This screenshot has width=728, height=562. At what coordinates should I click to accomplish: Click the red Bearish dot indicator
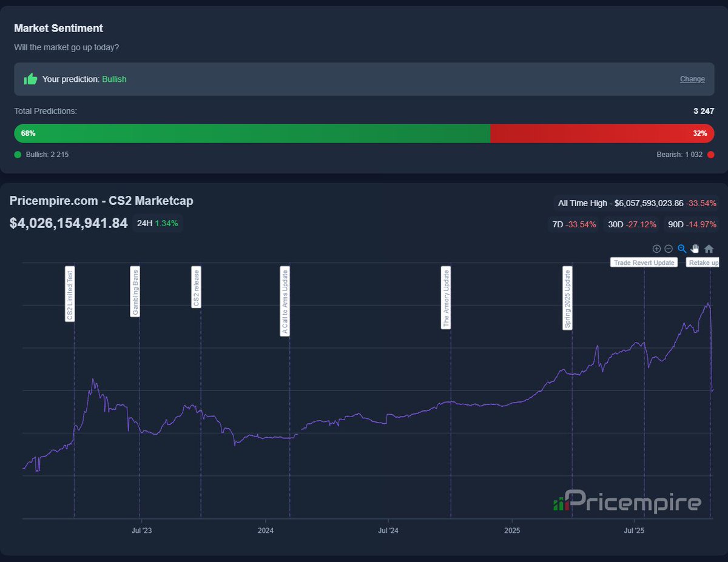pyautogui.click(x=710, y=155)
